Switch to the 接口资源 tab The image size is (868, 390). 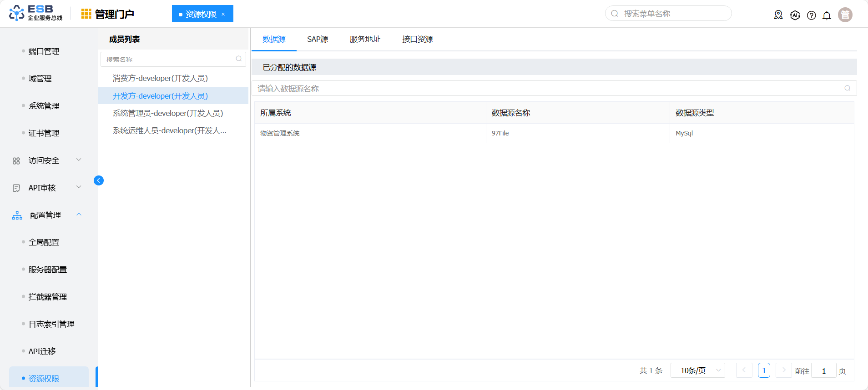417,40
